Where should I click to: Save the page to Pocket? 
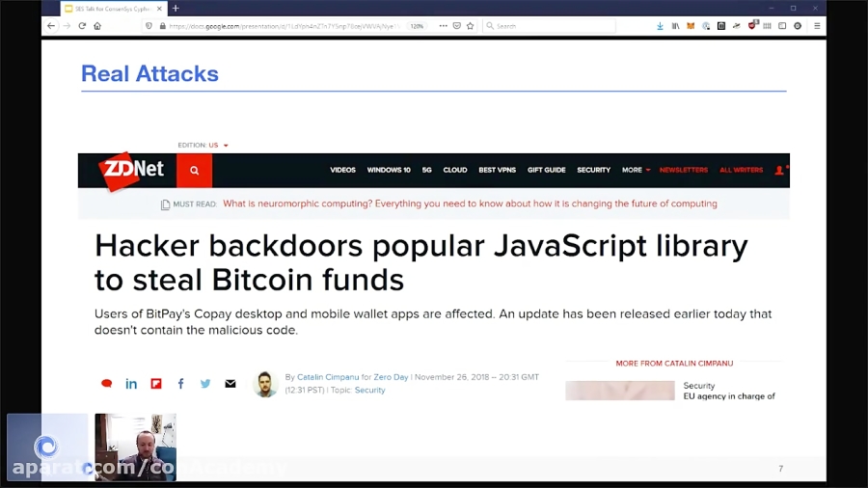coord(457,26)
